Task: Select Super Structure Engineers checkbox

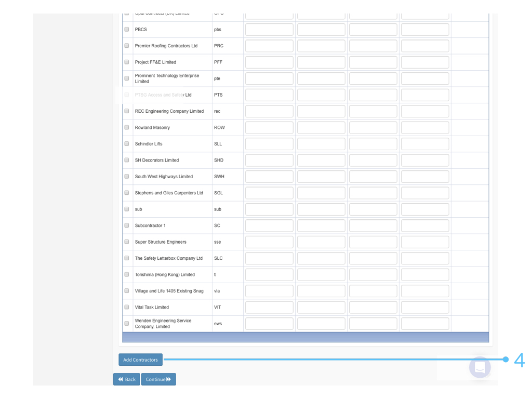Action: (127, 242)
